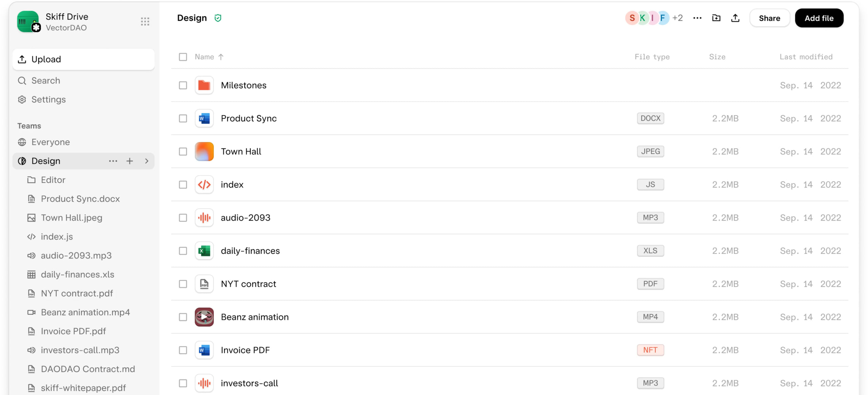The image size is (868, 395).
Task: Click the export/download icon in toolbar
Action: click(736, 18)
